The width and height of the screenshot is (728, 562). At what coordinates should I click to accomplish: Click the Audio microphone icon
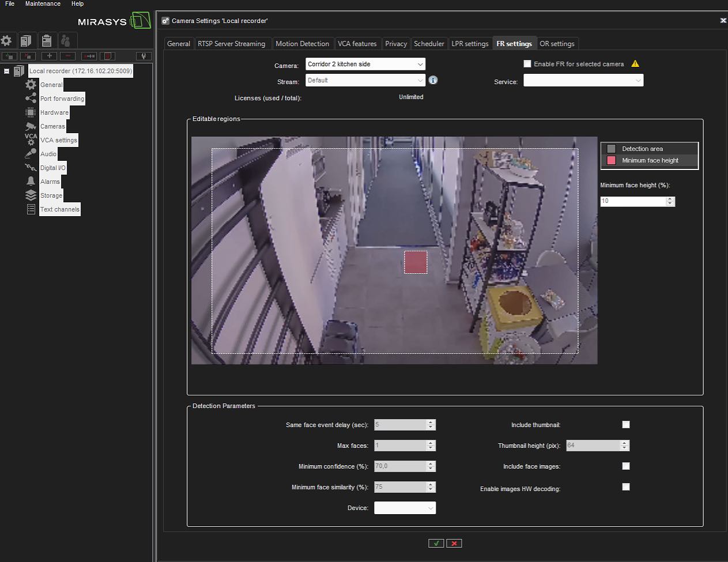click(x=31, y=154)
